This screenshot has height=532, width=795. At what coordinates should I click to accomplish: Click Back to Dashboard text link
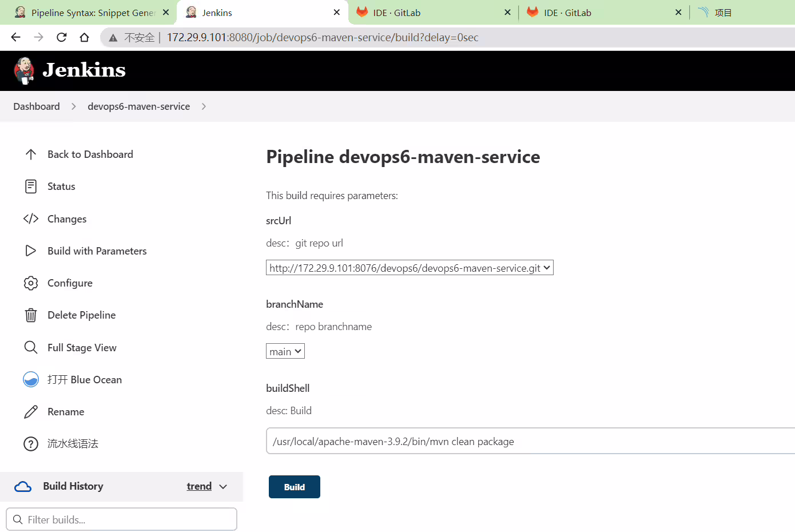coord(90,154)
